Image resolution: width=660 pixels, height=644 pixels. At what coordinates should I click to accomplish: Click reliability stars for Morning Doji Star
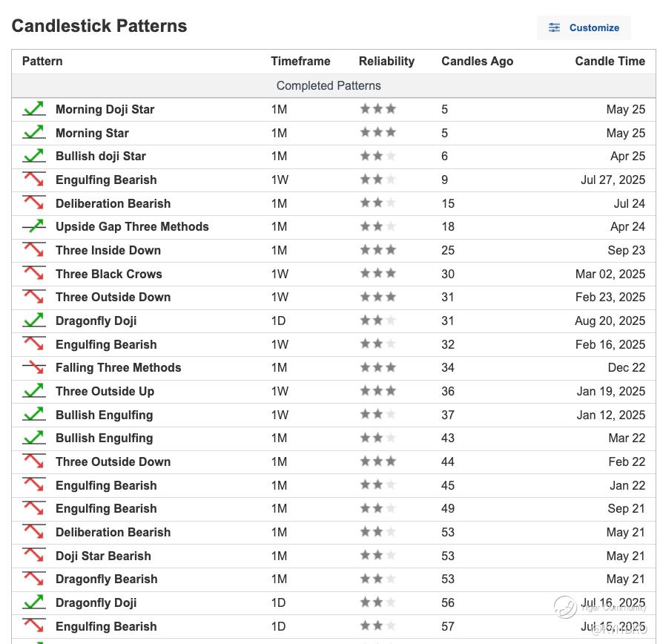pyautogui.click(x=377, y=109)
